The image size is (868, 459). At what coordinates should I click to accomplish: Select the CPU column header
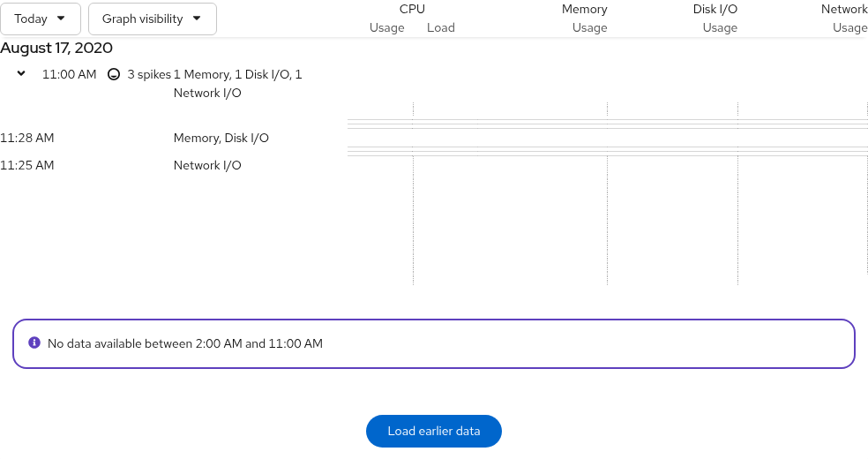point(412,9)
